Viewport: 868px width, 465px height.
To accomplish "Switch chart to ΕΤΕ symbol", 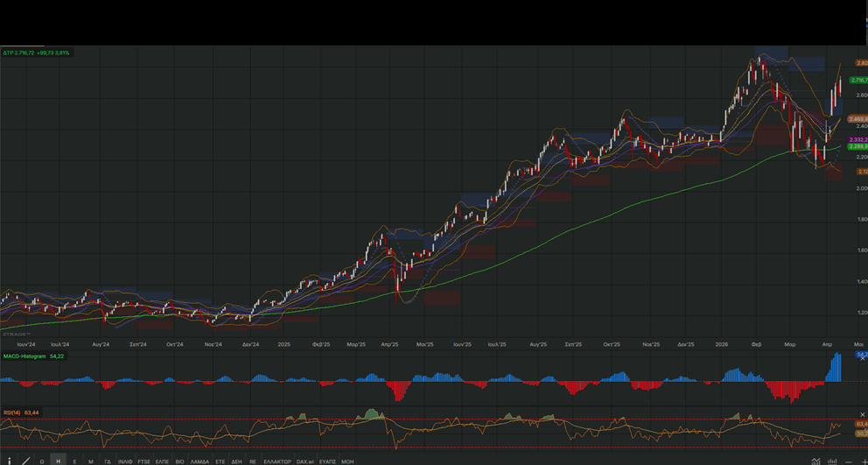I will 220,461.
